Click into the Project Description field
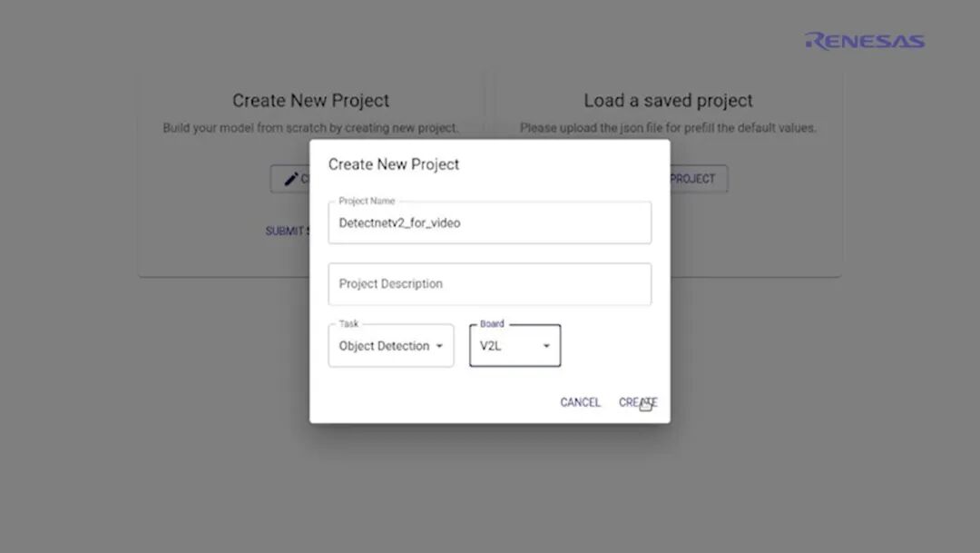The height and width of the screenshot is (553, 980). (x=489, y=284)
